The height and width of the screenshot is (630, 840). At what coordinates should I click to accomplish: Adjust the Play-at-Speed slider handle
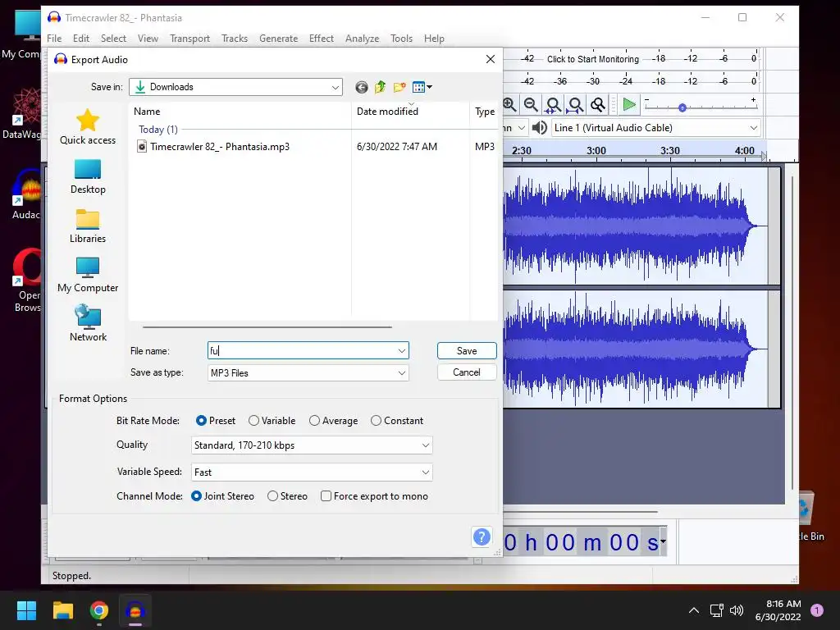coord(682,107)
